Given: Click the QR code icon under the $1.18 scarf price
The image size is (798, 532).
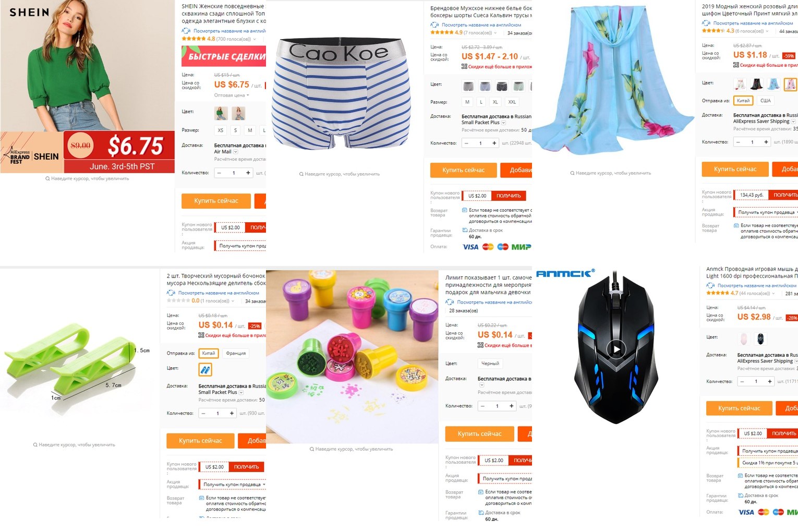Looking at the screenshot, I should click(x=736, y=65).
